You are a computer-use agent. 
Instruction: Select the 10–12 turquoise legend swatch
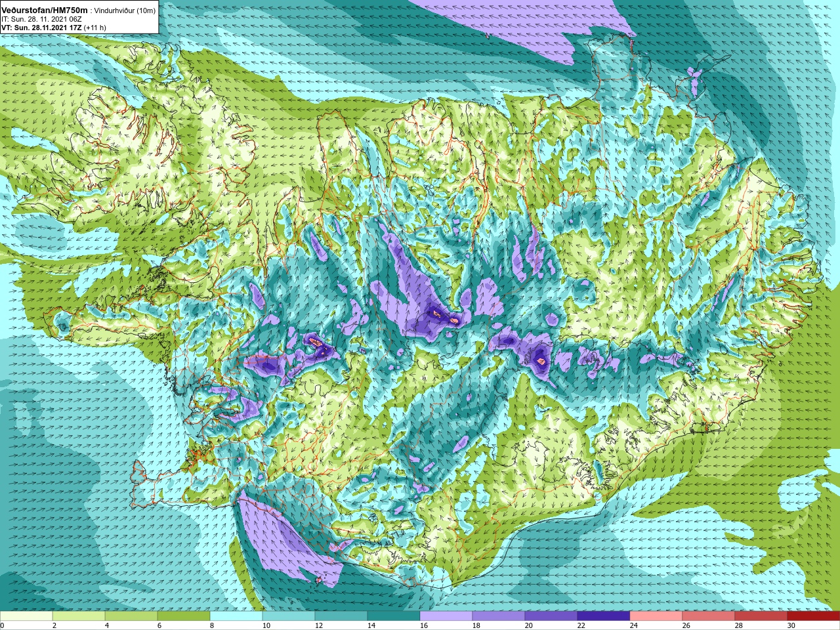click(289, 616)
